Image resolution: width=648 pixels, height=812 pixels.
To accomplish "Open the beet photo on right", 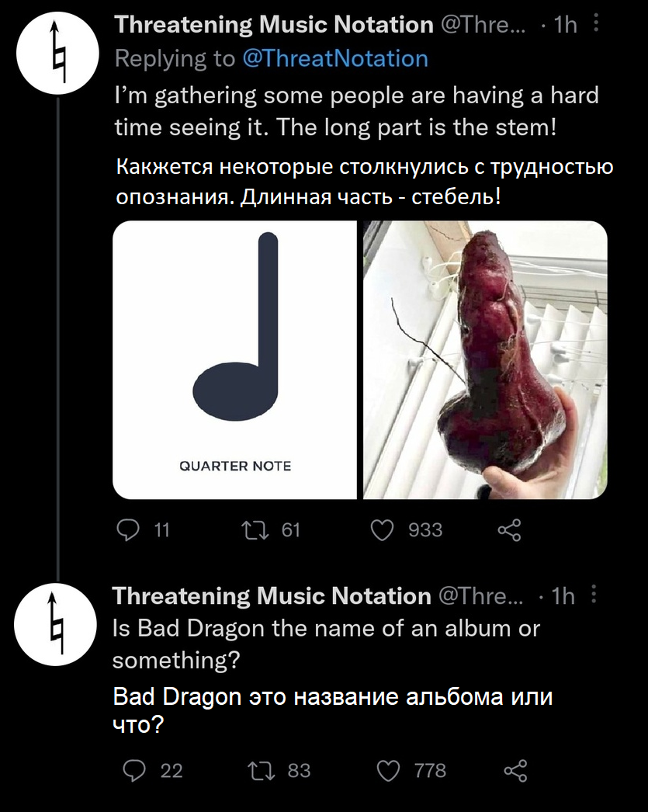I will pyautogui.click(x=484, y=359).
